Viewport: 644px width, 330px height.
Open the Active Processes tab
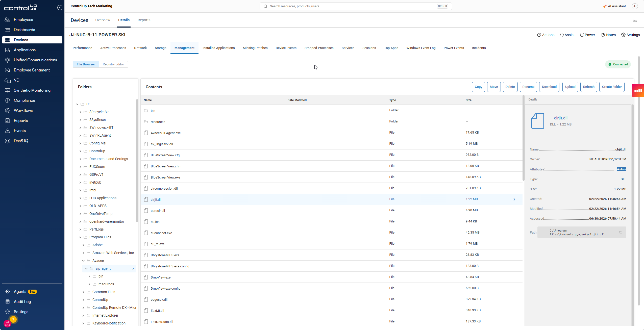click(x=113, y=48)
